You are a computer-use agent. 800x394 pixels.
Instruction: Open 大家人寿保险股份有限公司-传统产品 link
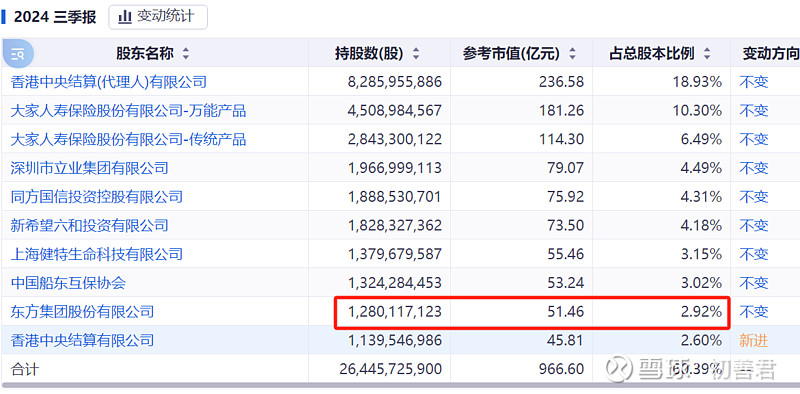pyautogui.click(x=128, y=139)
